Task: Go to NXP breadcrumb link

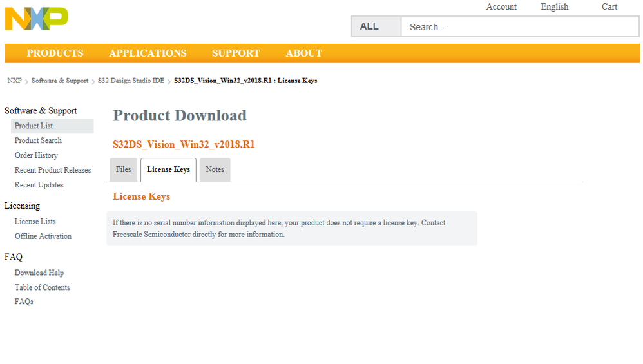Action: pyautogui.click(x=14, y=81)
